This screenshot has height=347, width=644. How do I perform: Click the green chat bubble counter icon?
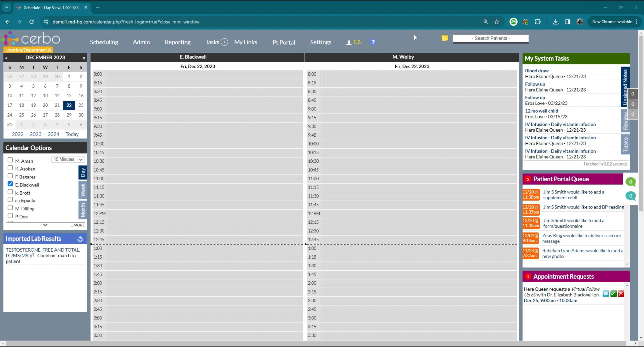click(631, 182)
